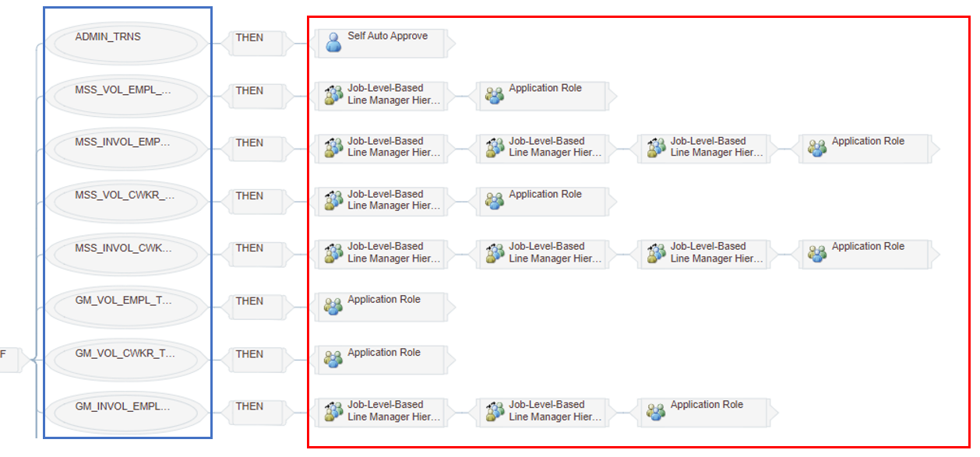980x457 pixels.
Task: Click the Application Role icon in the MSS_INVOL_EMP row
Action: click(817, 148)
